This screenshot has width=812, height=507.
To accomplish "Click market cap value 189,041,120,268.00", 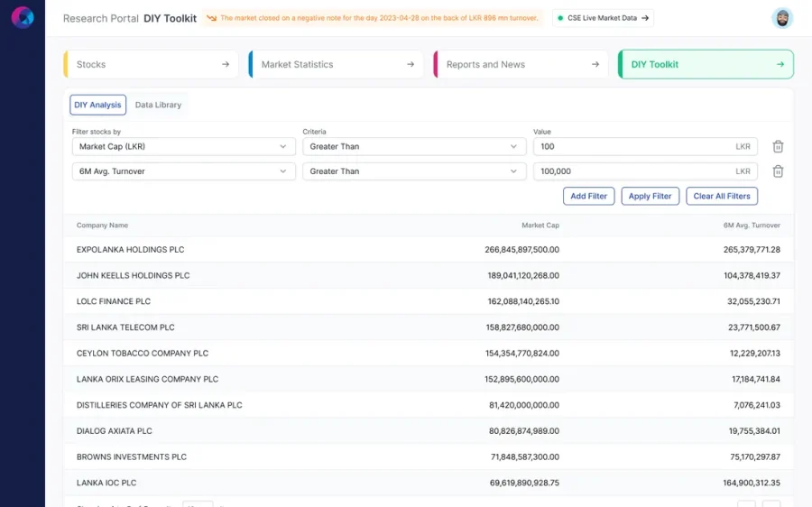I will coord(523,275).
